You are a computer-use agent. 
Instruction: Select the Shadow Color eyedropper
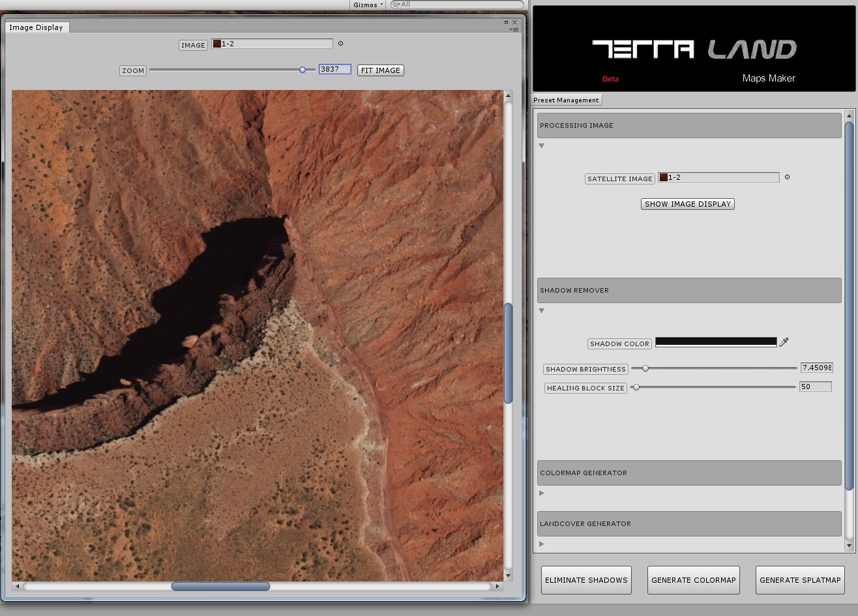coord(784,342)
